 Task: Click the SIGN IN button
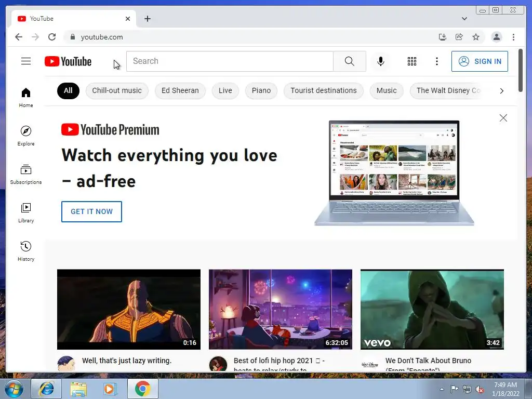click(x=480, y=61)
